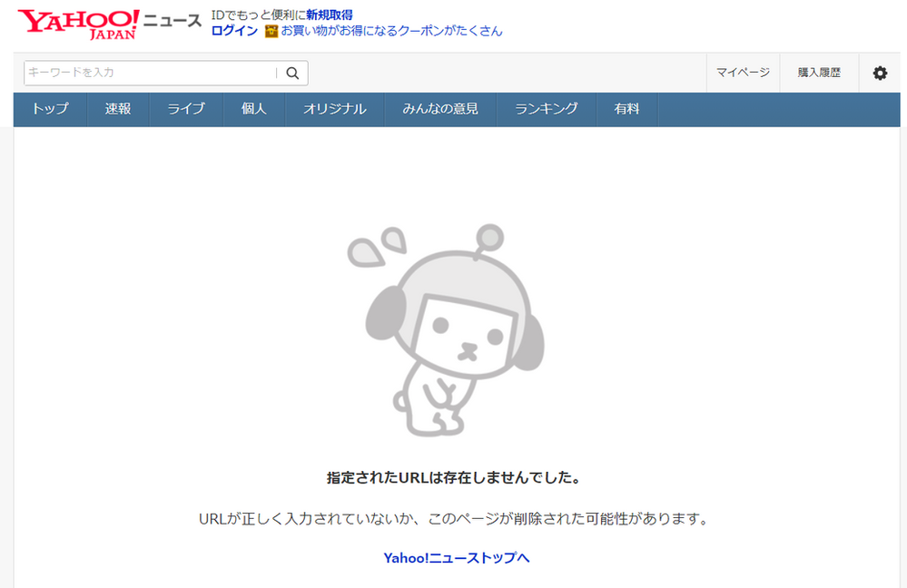Follow the Yahoo!ニューストップへ link
Image resolution: width=907 pixels, height=588 pixels.
[457, 558]
